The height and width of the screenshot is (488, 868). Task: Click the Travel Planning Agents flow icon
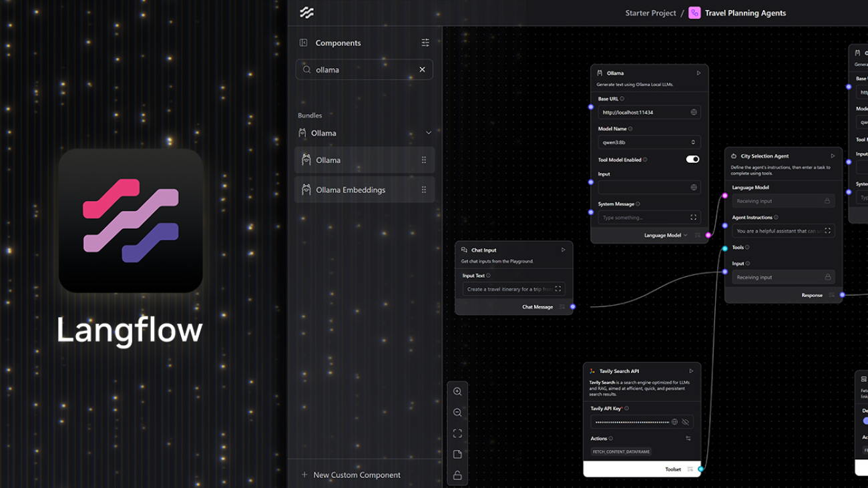click(694, 13)
